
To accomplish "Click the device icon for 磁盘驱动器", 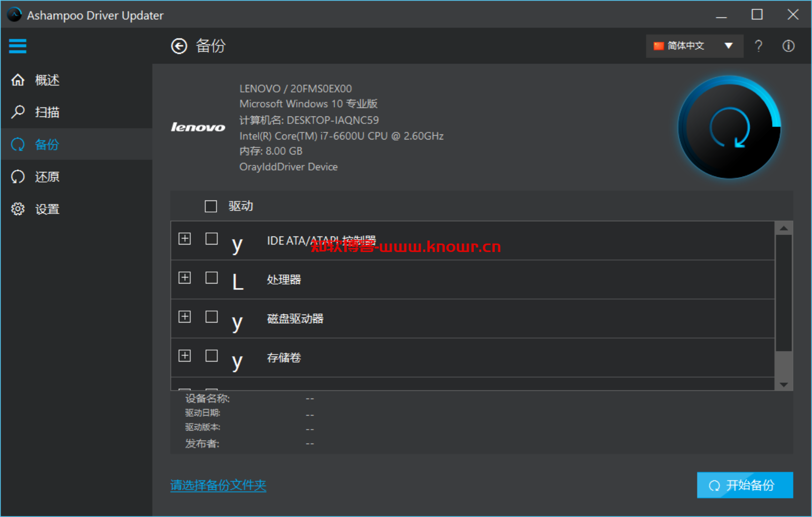I will coord(237,322).
